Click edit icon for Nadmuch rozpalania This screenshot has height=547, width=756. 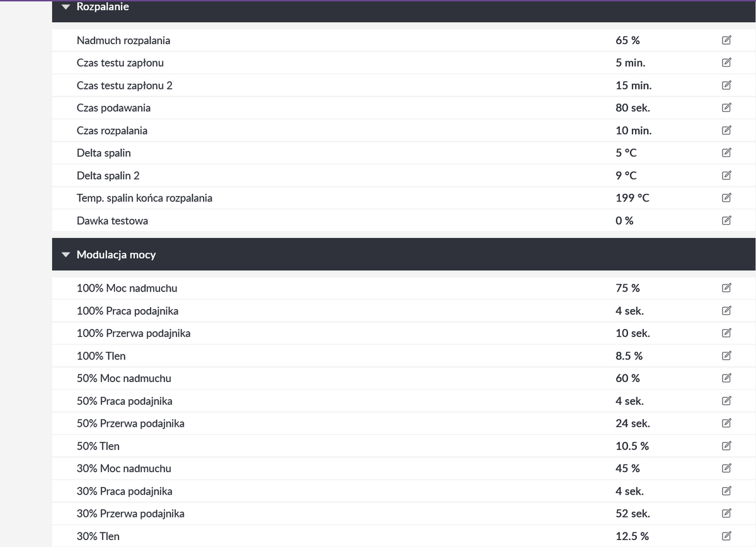[x=726, y=40]
